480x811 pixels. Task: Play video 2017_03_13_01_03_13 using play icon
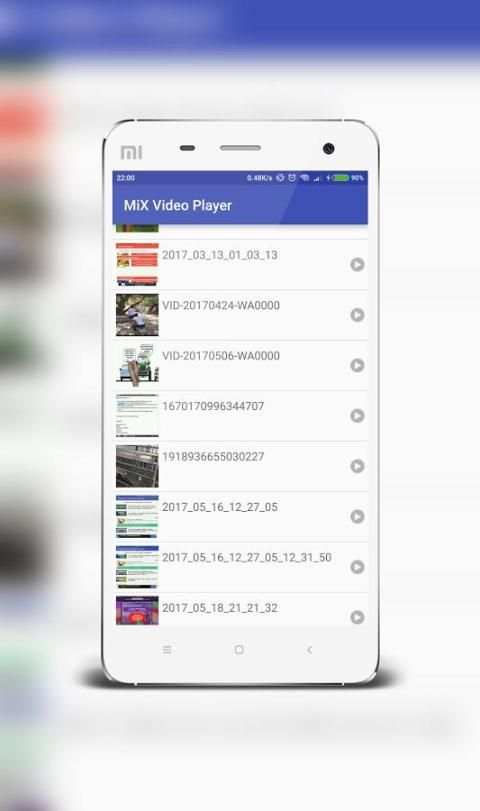point(357,264)
